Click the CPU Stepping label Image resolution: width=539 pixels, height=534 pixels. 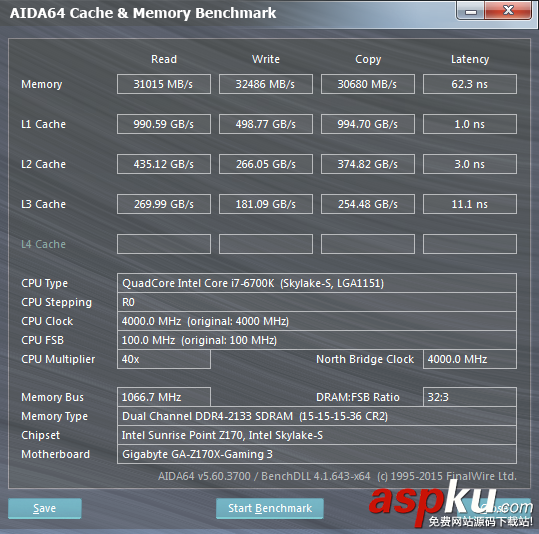[56, 303]
